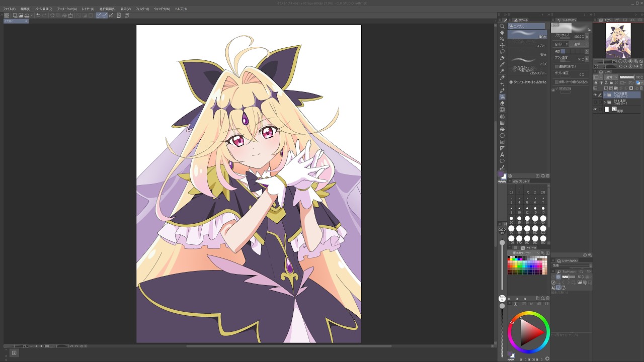Expand the 100% 通常 フォルダー2 layer folder
The image size is (644, 362).
pos(605,95)
